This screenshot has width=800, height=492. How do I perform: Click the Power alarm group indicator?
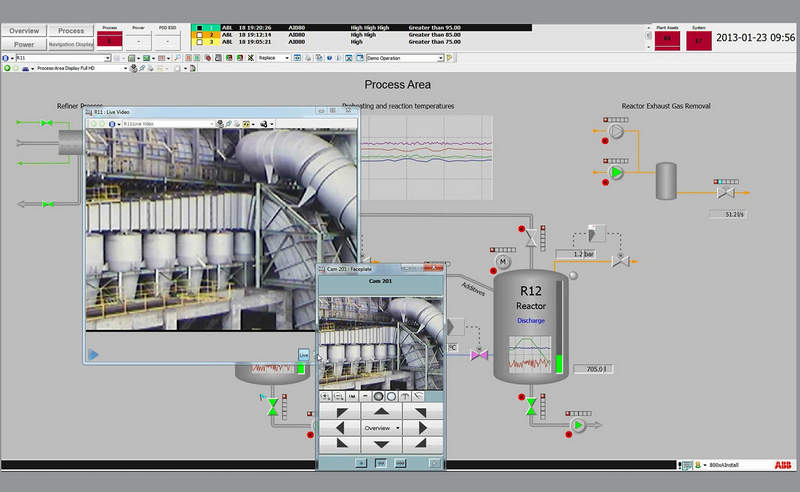click(x=138, y=40)
